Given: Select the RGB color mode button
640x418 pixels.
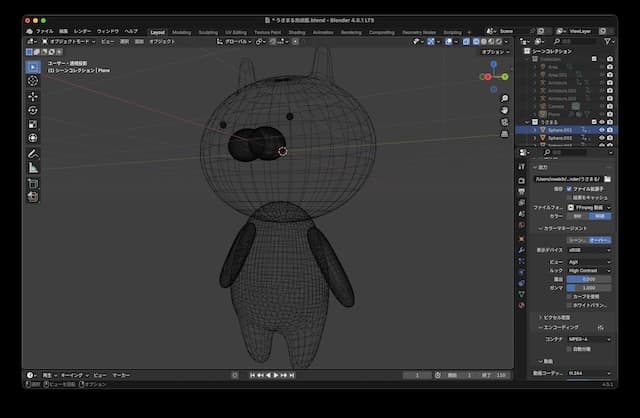Looking at the screenshot, I should click(600, 216).
